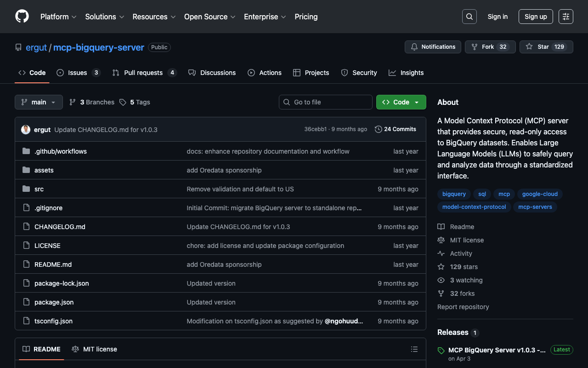Screen dimensions: 588x368
Task: Open the Insights tab
Action: point(406,73)
